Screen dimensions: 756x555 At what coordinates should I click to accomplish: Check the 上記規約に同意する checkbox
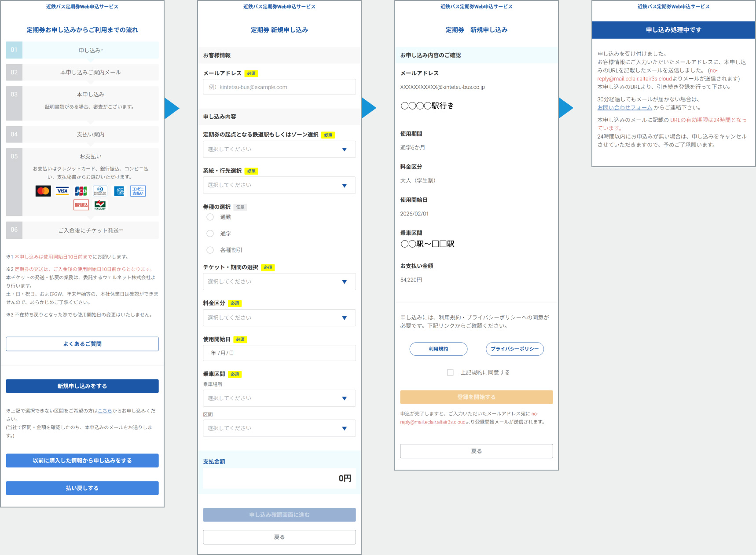(450, 372)
